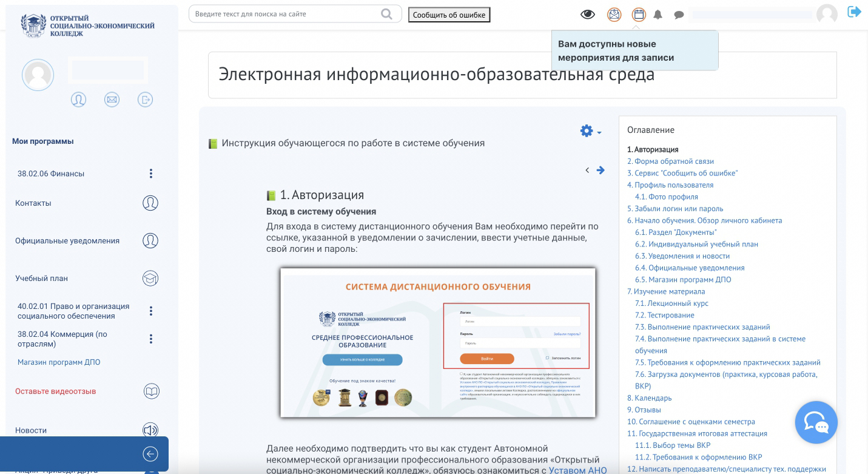868x474 pixels.
Task: Open contents item 4.1. Фото профиля
Action: tap(667, 197)
